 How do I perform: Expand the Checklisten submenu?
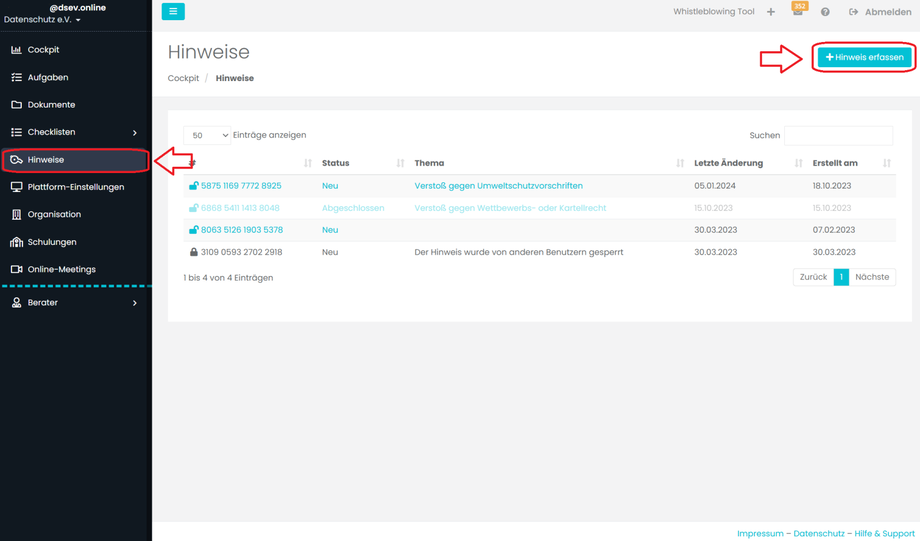pyautogui.click(x=135, y=132)
